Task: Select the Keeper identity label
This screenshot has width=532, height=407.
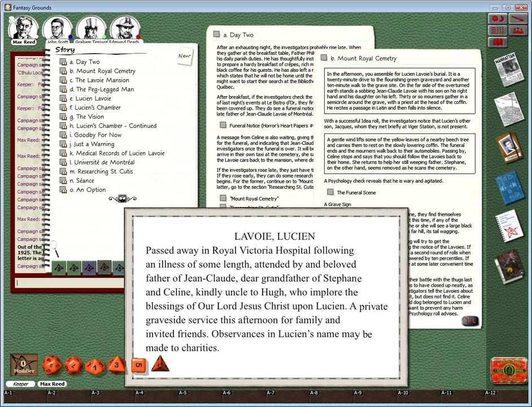Action: [x=21, y=384]
